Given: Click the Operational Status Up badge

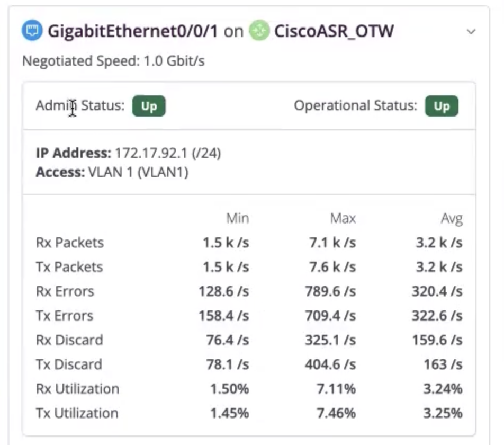Looking at the screenshot, I should [442, 106].
